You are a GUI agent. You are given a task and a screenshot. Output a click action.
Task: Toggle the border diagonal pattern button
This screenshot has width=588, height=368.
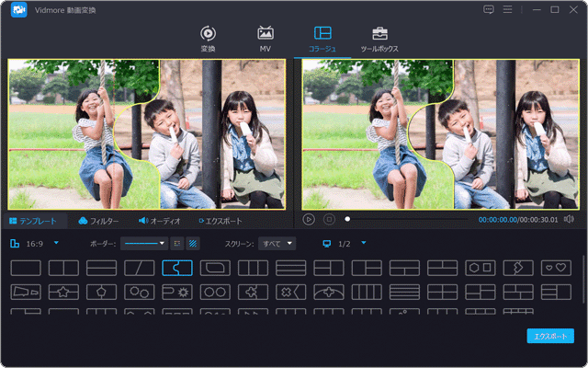193,244
